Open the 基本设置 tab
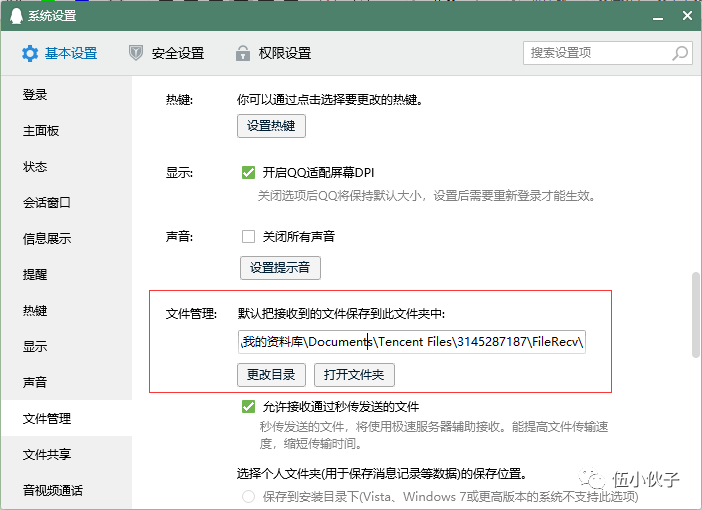The height and width of the screenshot is (510, 702). click(x=60, y=53)
